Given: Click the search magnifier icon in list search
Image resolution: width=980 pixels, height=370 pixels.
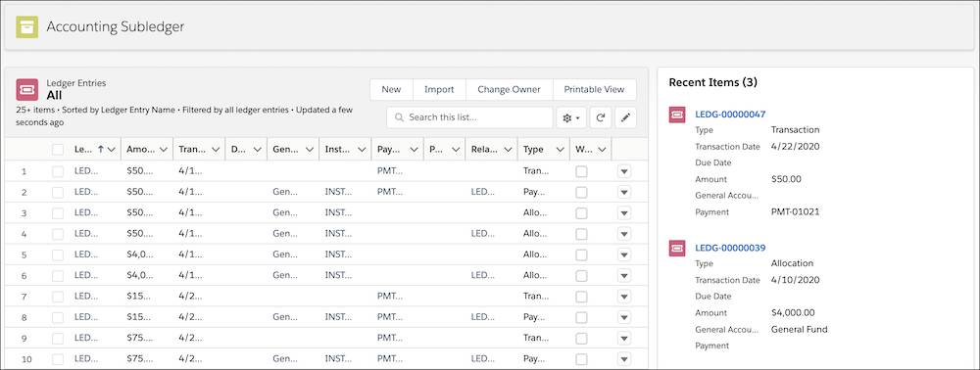Looking at the screenshot, I should 400,117.
